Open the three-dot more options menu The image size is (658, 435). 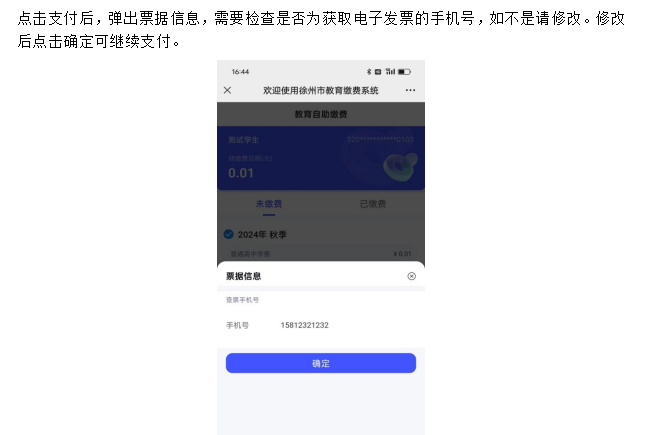click(x=410, y=90)
